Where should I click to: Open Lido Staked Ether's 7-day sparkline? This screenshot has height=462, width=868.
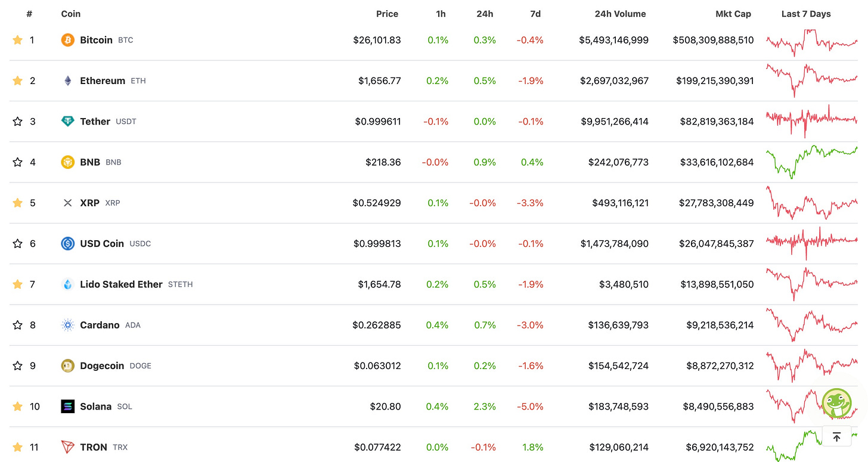(x=812, y=284)
